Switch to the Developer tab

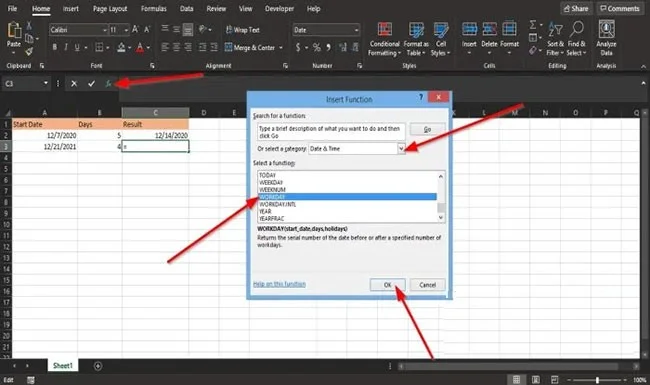[279, 9]
